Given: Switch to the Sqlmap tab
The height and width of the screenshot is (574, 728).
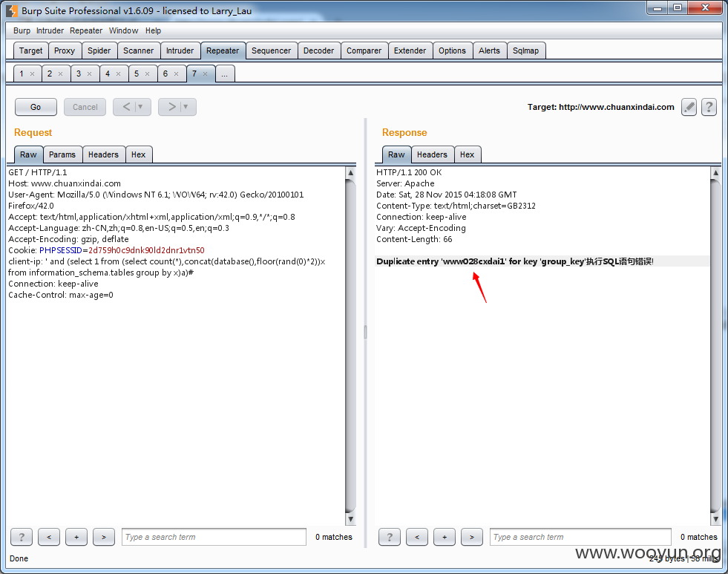Looking at the screenshot, I should 525,50.
